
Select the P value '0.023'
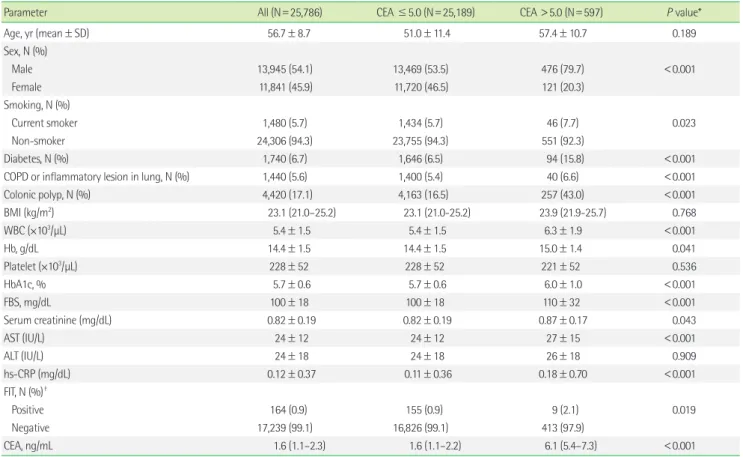(684, 123)
